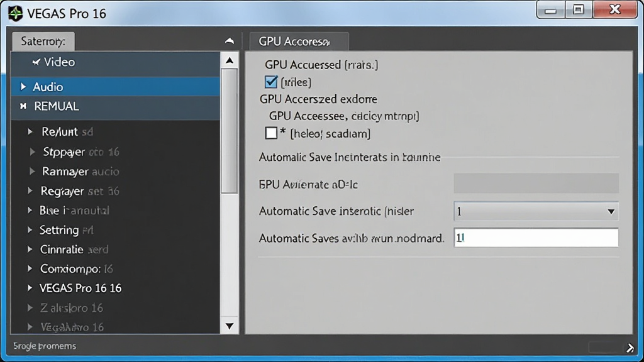The width and height of the screenshot is (644, 362).
Task: Select the bottom VegaMtro 16 tree item
Action: [72, 327]
